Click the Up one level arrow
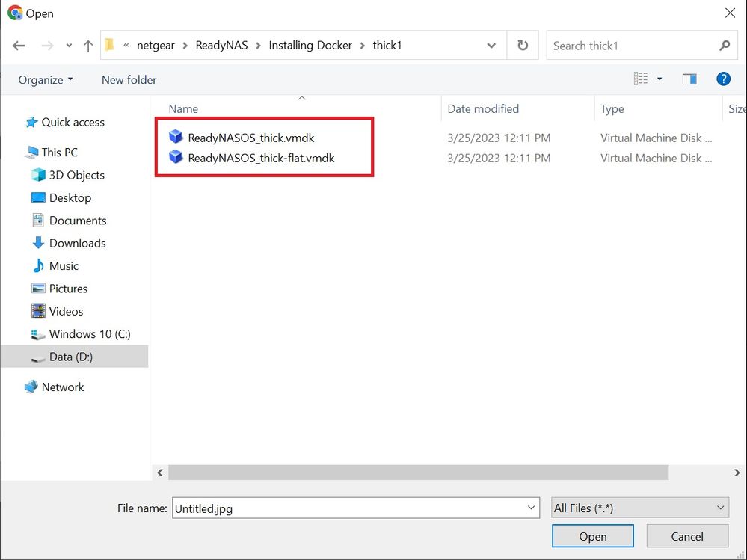Image resolution: width=747 pixels, height=560 pixels. [x=88, y=46]
